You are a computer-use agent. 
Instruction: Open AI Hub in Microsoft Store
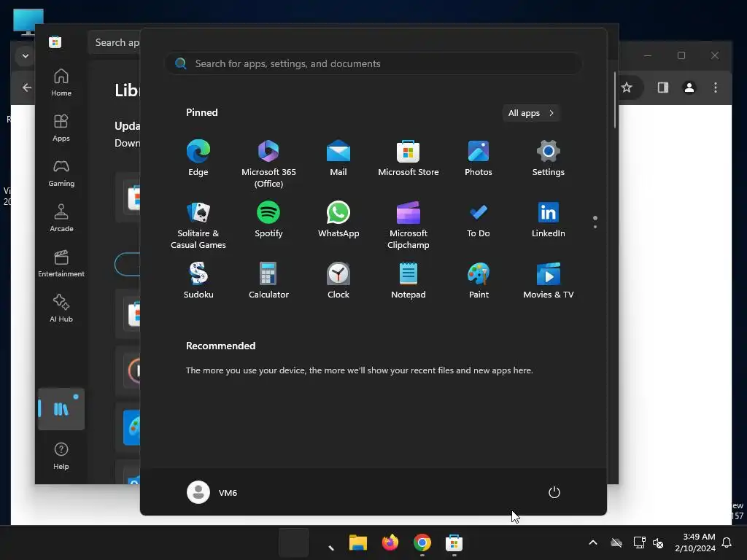[61, 309]
